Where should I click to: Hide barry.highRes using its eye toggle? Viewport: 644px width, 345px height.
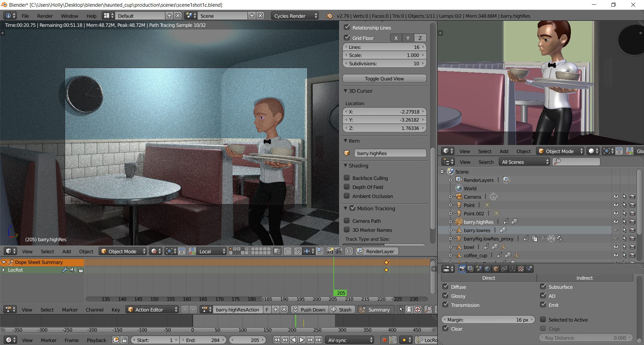click(x=616, y=221)
